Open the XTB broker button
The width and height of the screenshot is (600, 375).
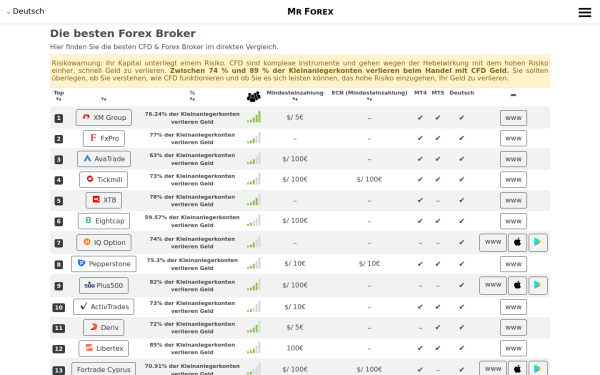click(x=104, y=200)
